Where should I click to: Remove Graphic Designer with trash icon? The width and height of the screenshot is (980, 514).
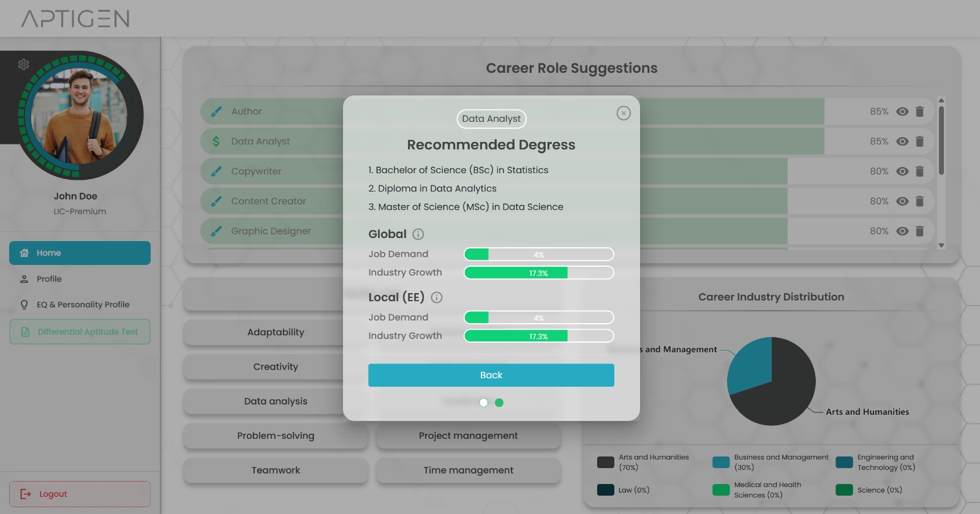[x=919, y=231]
